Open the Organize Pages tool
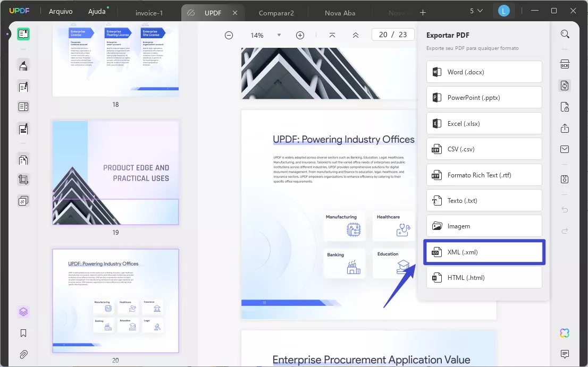Viewport: 588px width, 367px height. [23, 160]
